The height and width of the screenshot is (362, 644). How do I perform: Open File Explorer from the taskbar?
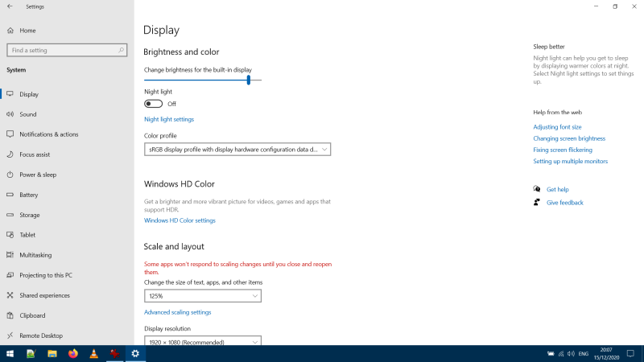52,353
